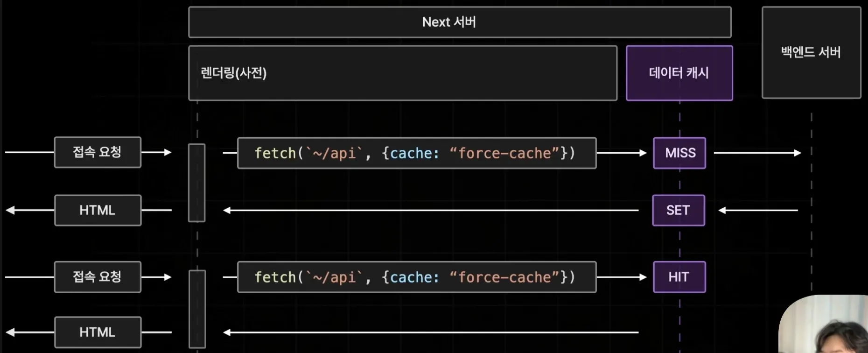Select the 렌더링(사전) box

(403, 73)
